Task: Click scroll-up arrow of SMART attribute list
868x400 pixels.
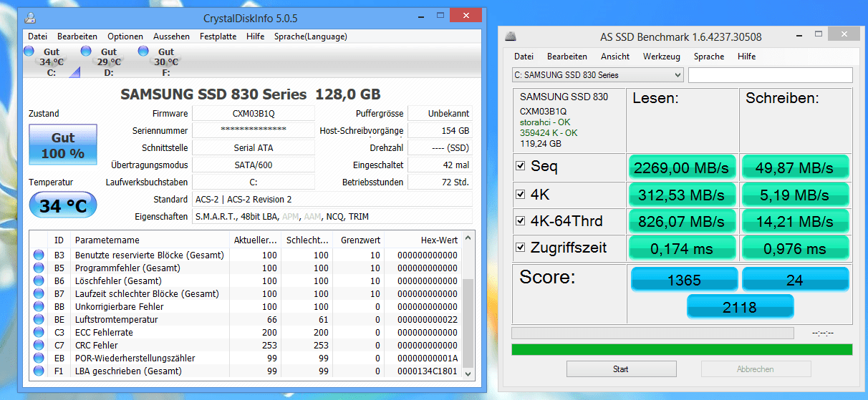Action: (x=468, y=238)
